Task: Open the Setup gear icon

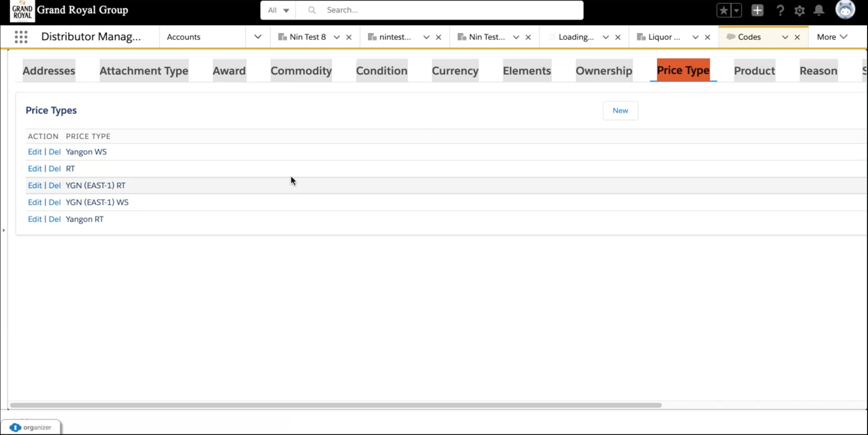Action: click(799, 10)
